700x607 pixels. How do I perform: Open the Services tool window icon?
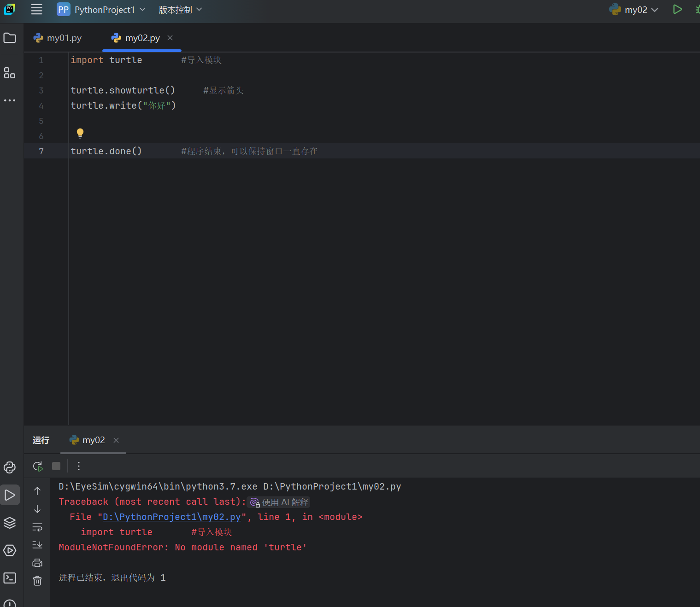click(10, 550)
